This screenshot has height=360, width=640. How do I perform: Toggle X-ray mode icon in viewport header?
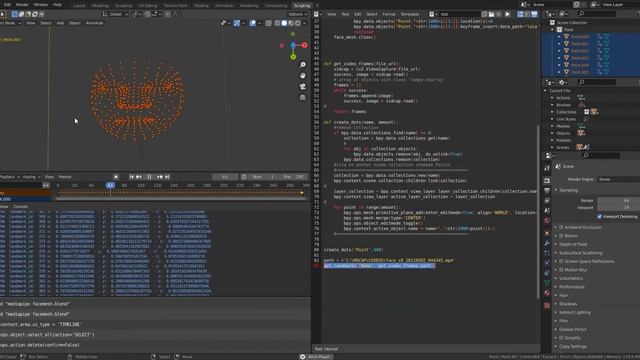268,23
